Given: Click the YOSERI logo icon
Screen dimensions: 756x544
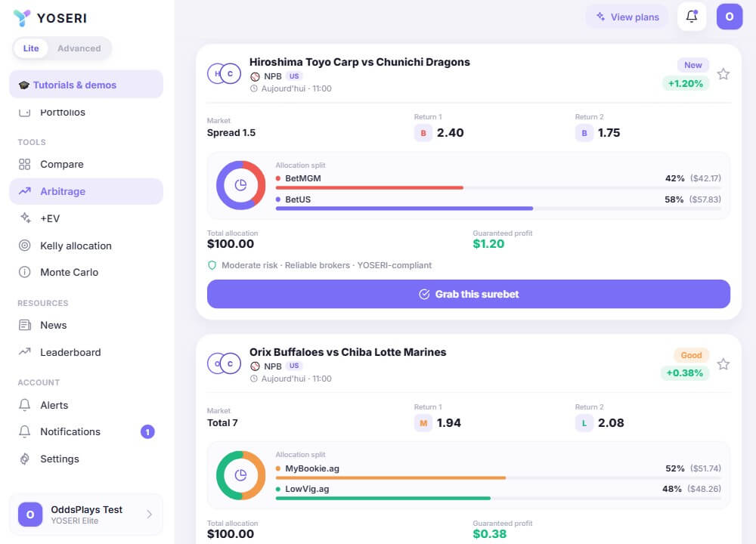Looking at the screenshot, I should [x=22, y=18].
